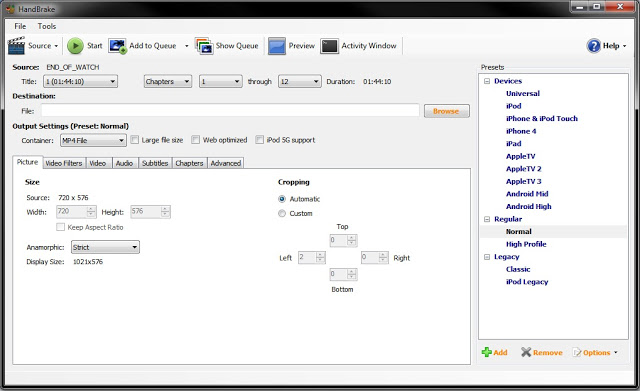Click inside the destination File field
Image resolution: width=640 pixels, height=391 pixels.
click(x=230, y=111)
